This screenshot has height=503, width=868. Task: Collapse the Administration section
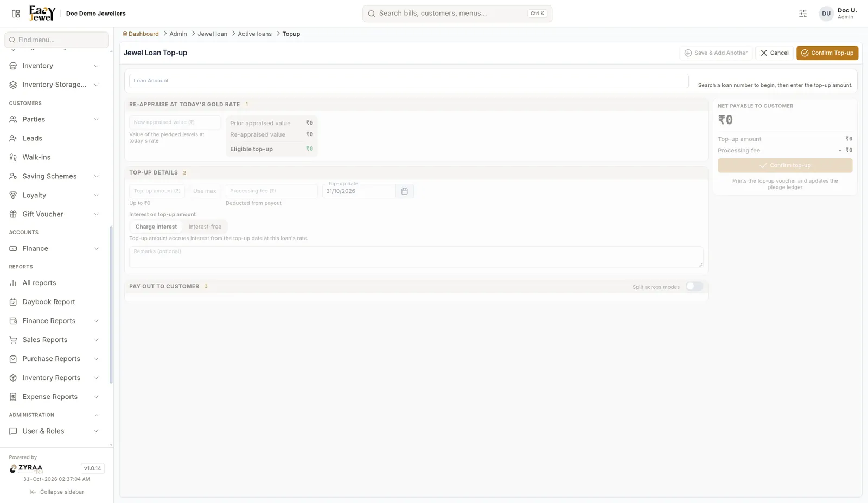tap(97, 415)
